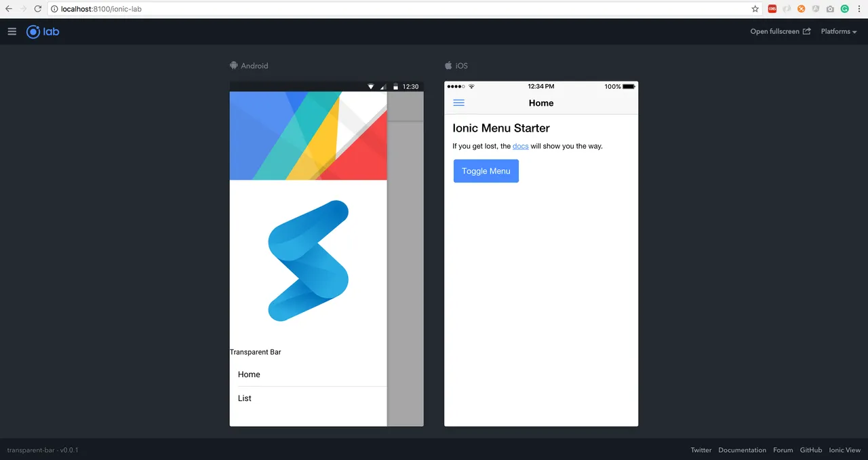This screenshot has width=868, height=460.
Task: Open the Chrome three-dot menu
Action: pyautogui.click(x=859, y=9)
